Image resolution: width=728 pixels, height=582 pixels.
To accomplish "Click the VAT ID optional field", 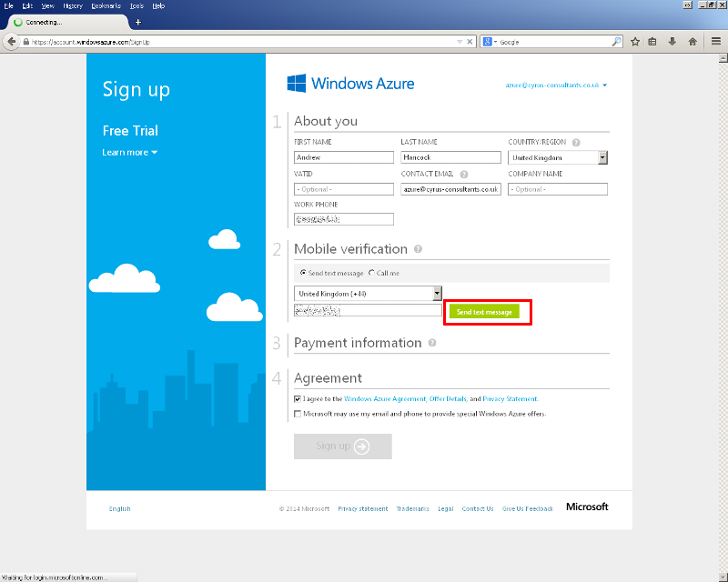I will (x=344, y=189).
